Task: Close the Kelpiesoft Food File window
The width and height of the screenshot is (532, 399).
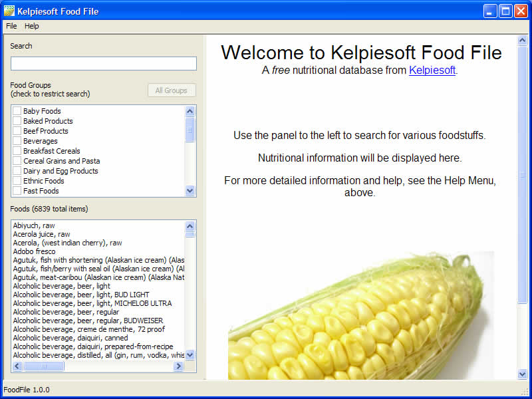Action: point(521,11)
